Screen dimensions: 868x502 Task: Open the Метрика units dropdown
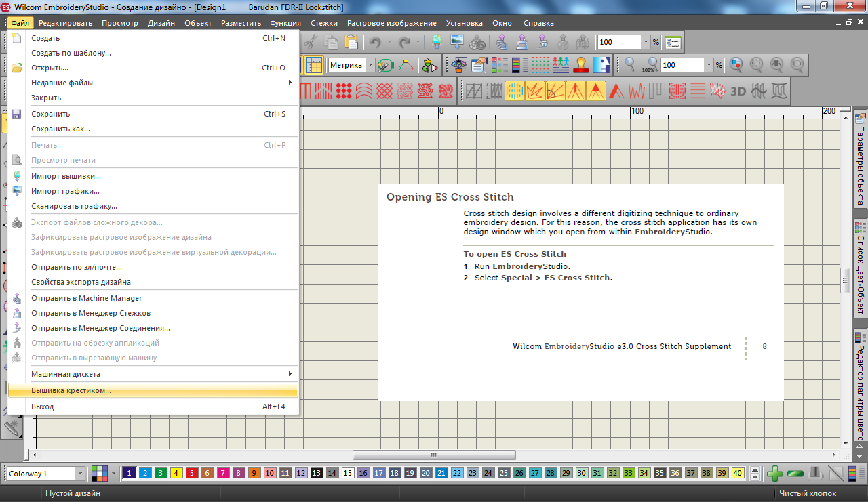370,65
